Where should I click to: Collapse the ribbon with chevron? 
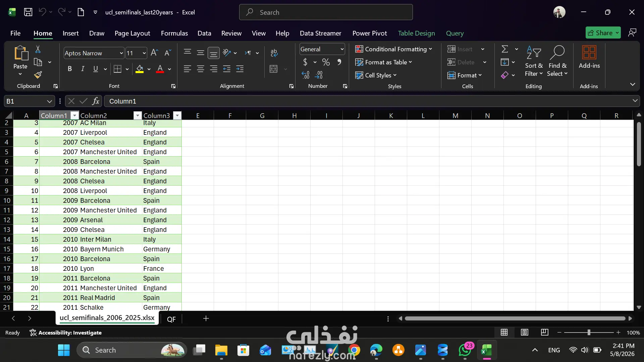632,84
